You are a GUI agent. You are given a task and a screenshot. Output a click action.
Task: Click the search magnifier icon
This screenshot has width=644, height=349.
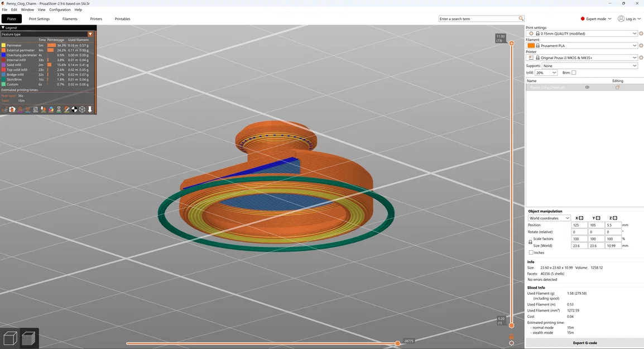(521, 18)
